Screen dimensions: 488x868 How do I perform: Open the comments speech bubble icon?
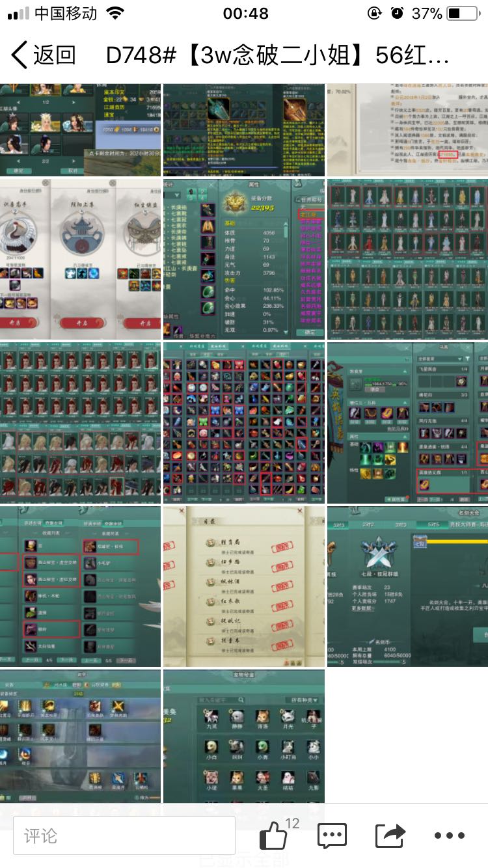332,836
